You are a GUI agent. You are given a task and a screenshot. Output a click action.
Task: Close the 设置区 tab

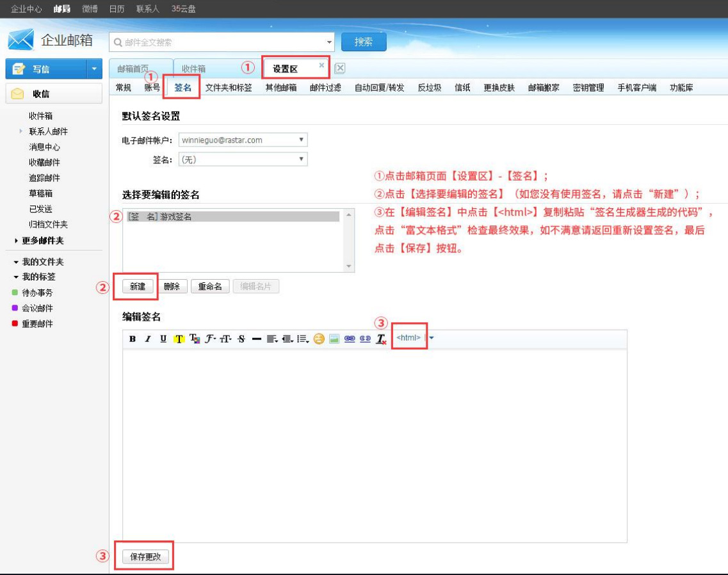pos(321,65)
